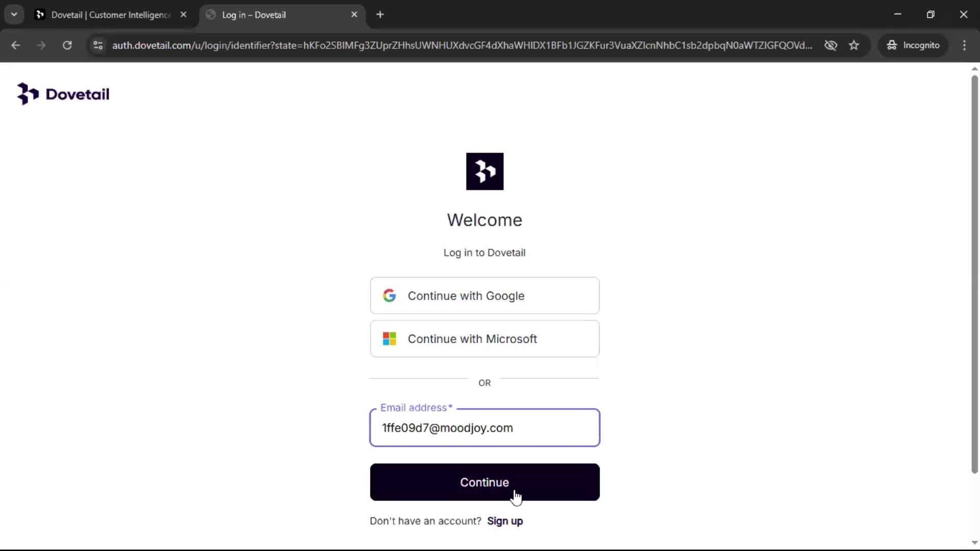The image size is (980, 551).
Task: Click the browser back arrow
Action: [16, 45]
